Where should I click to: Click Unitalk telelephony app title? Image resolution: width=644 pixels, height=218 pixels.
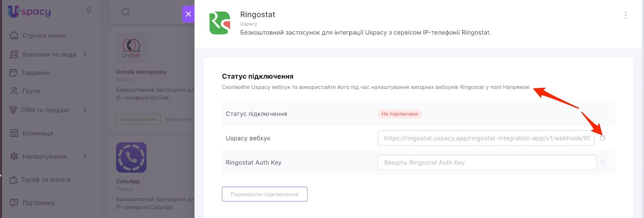[x=141, y=72]
